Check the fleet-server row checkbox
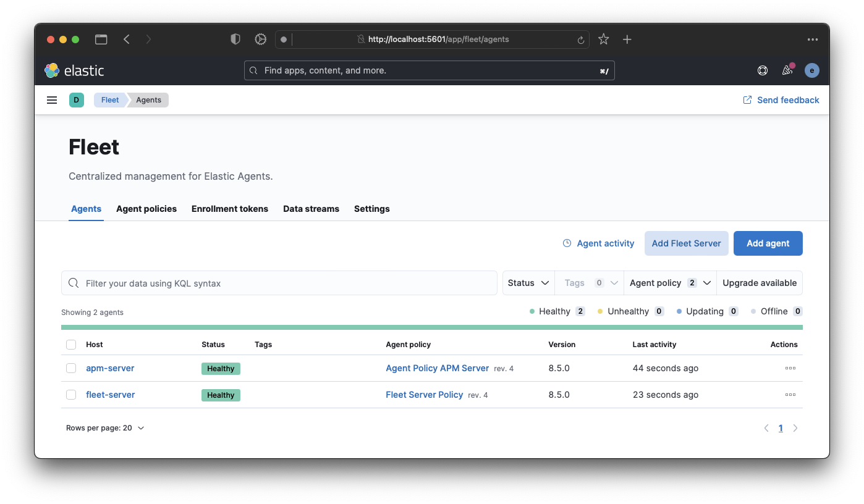The width and height of the screenshot is (864, 504). (71, 395)
